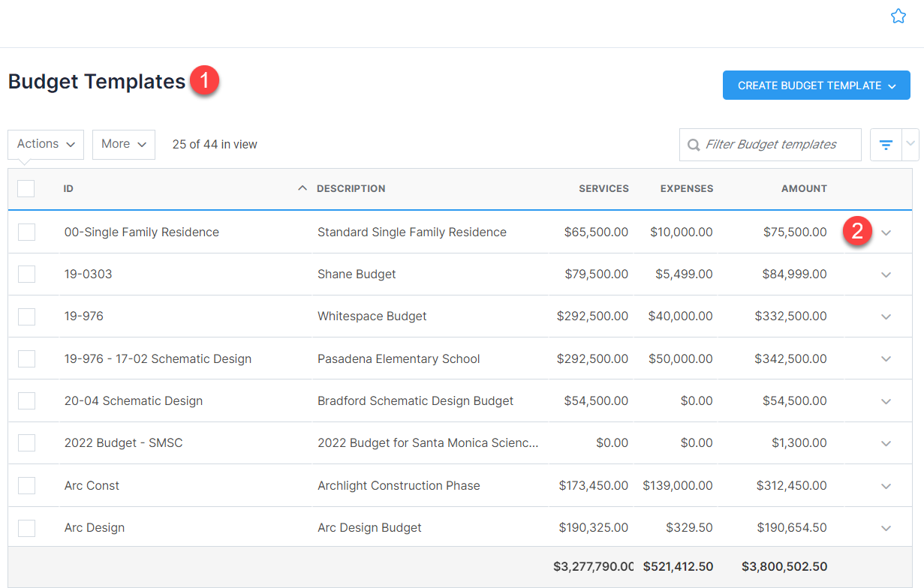Click the $342,500.00 amount cell
The height and width of the screenshot is (588, 924).
pyautogui.click(x=791, y=358)
